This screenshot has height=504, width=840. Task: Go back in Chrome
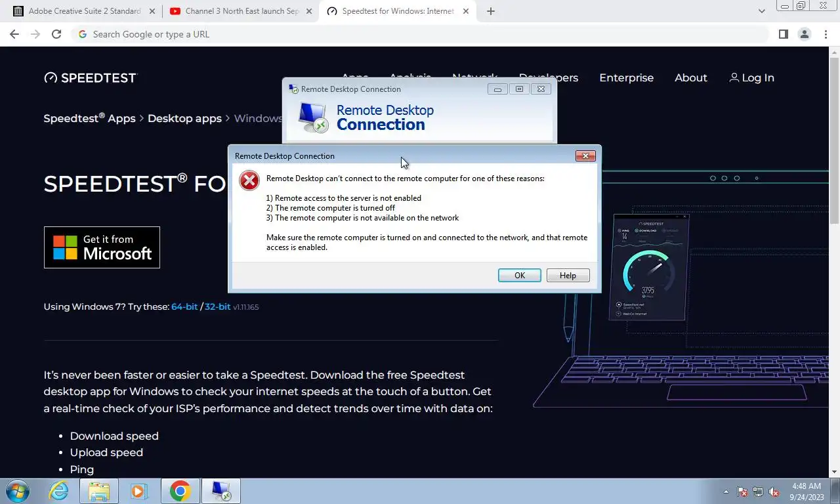tap(14, 34)
